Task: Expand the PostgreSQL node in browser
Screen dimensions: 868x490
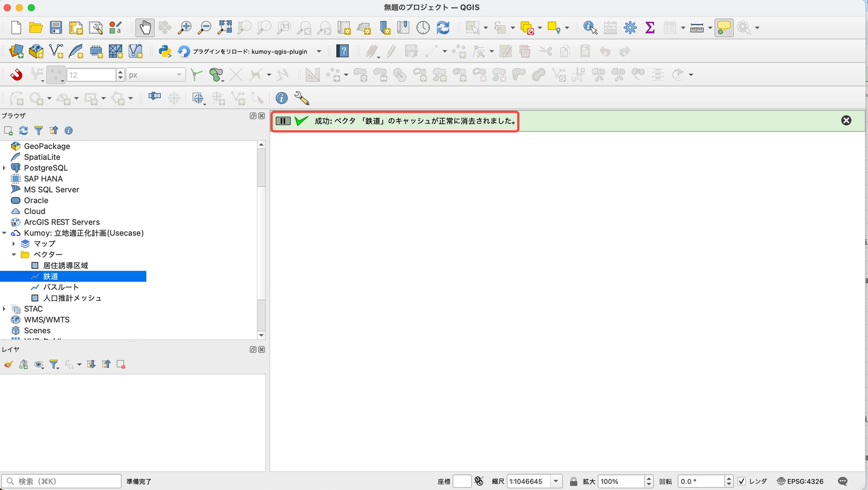Action: point(4,168)
